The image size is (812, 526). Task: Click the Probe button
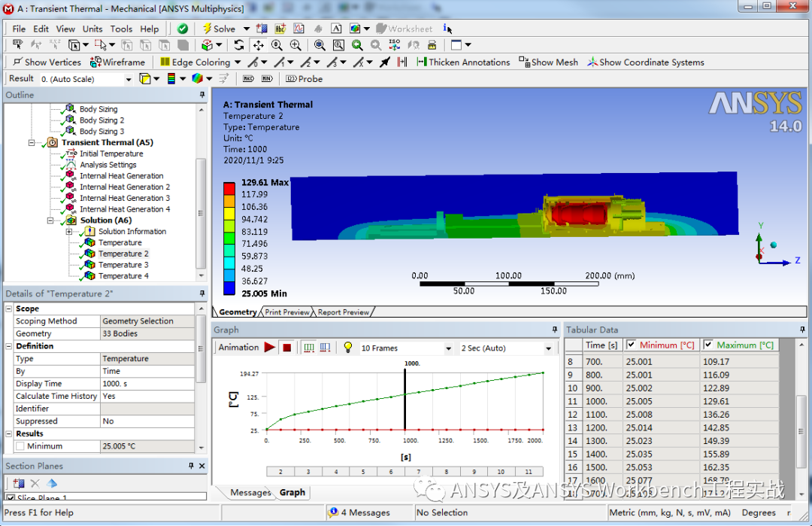(x=304, y=79)
